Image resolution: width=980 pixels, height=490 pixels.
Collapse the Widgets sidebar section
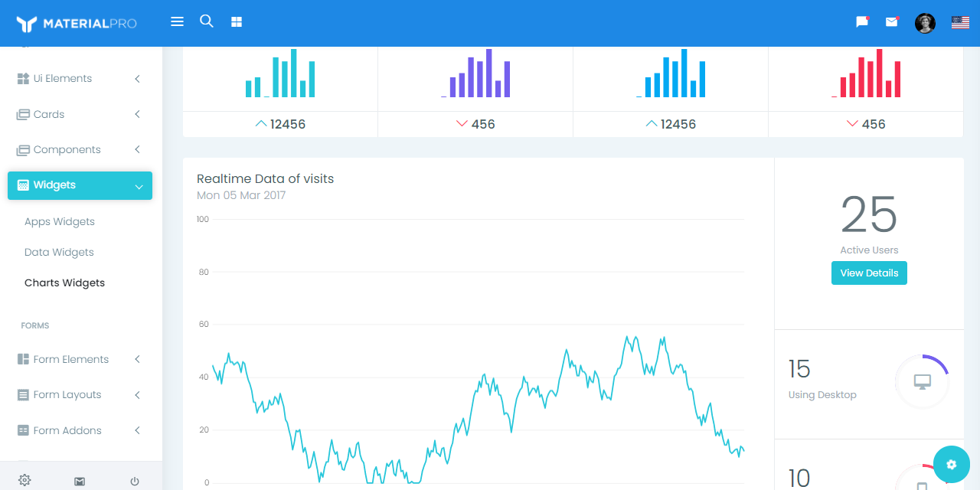tap(80, 185)
